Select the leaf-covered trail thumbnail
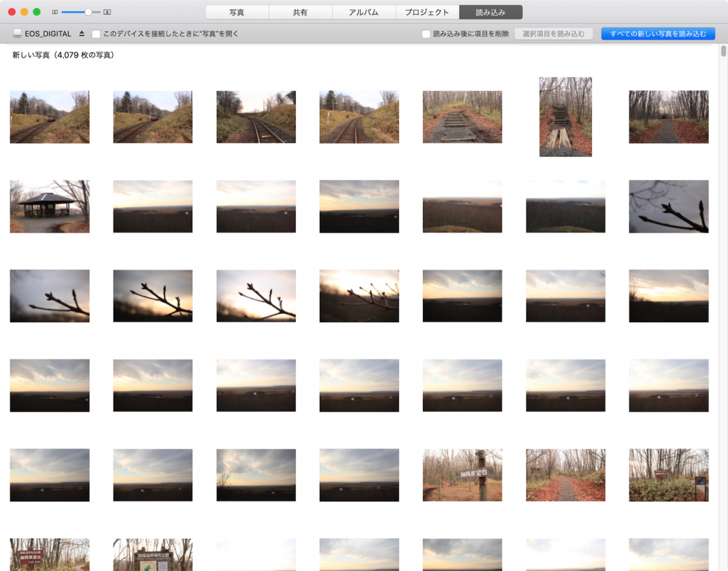This screenshot has height=571, width=728. [x=565, y=475]
